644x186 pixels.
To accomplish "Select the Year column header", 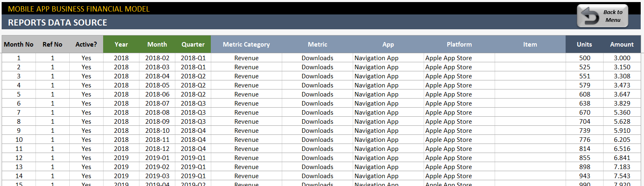I will tap(121, 44).
